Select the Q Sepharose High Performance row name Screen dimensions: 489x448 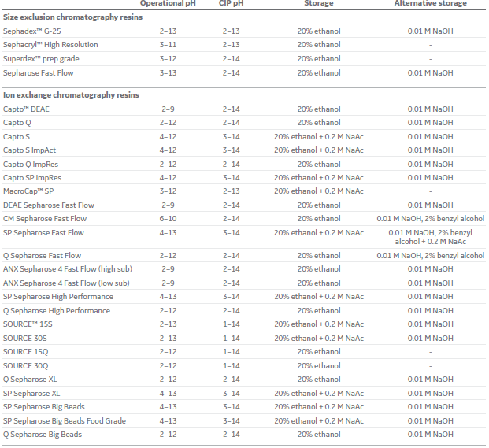point(57,311)
